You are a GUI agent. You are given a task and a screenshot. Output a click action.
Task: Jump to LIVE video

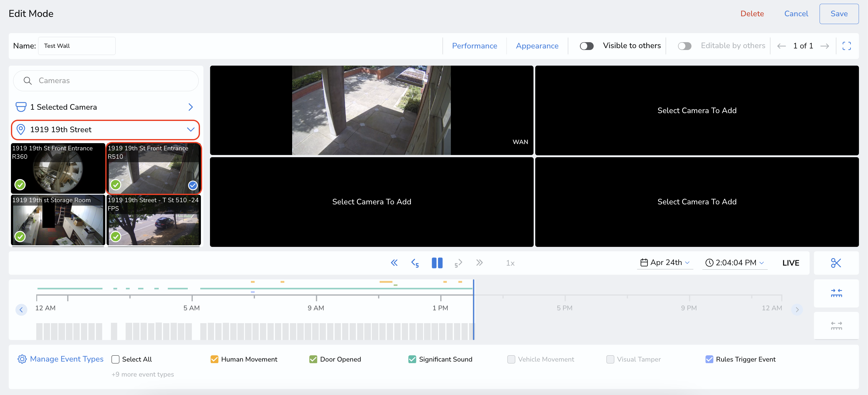coord(791,263)
